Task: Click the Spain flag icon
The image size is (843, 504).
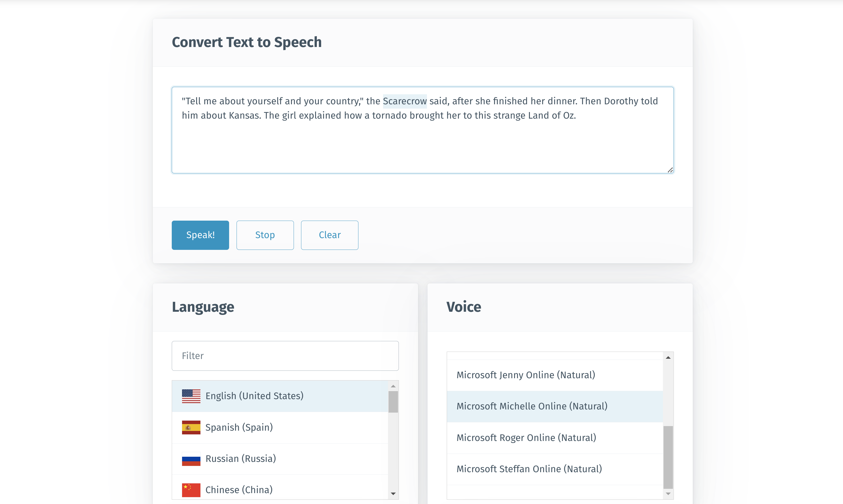Action: (191, 427)
